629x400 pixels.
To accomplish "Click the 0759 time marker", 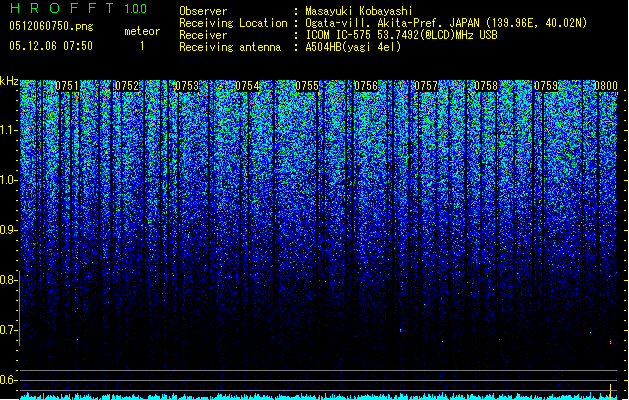I will [546, 86].
